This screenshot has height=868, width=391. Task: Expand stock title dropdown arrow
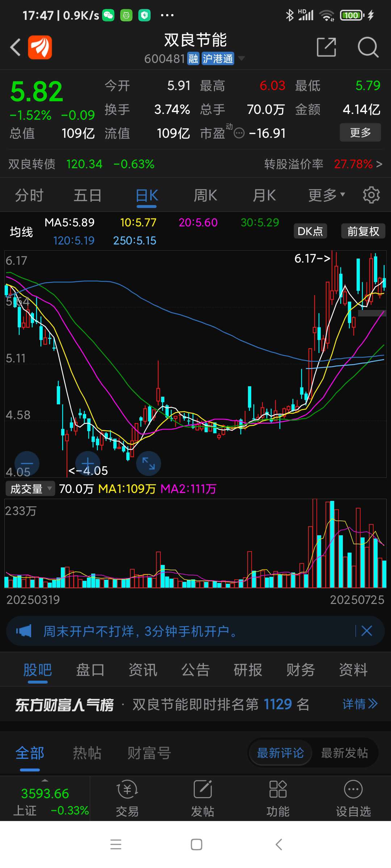[241, 58]
